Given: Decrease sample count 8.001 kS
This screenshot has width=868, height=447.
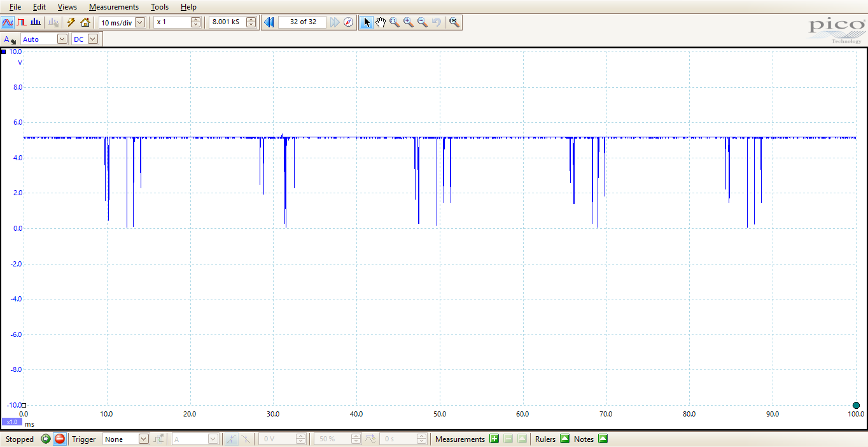Looking at the screenshot, I should coord(251,25).
